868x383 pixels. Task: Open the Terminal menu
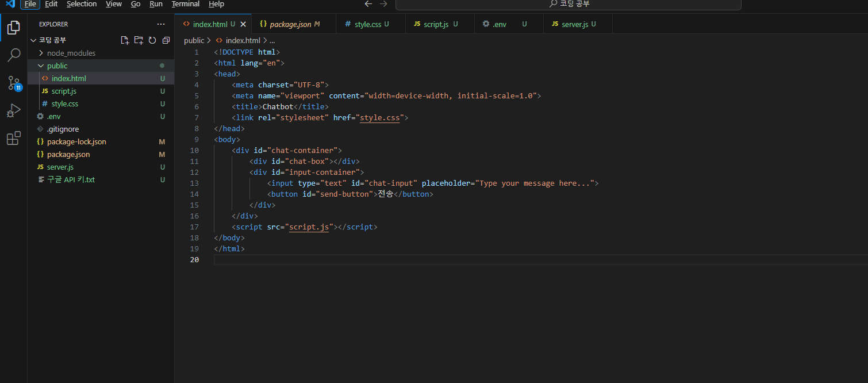tap(186, 4)
